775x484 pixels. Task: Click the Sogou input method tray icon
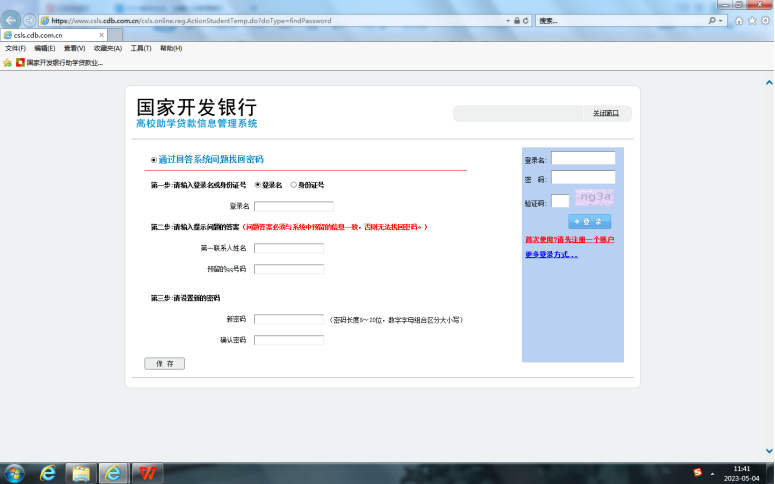698,472
